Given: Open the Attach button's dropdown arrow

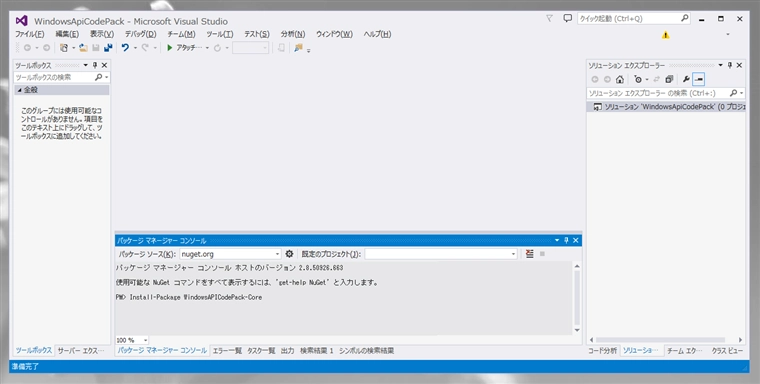Looking at the screenshot, I should pos(207,48).
